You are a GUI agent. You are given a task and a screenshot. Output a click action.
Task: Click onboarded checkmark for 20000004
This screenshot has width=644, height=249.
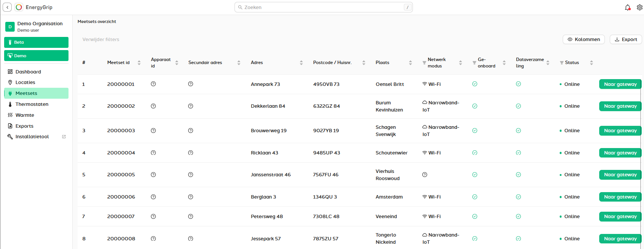(475, 153)
